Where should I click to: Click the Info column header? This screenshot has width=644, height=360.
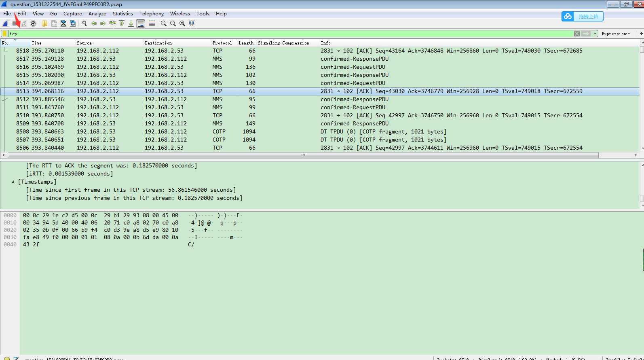[x=479, y=43]
